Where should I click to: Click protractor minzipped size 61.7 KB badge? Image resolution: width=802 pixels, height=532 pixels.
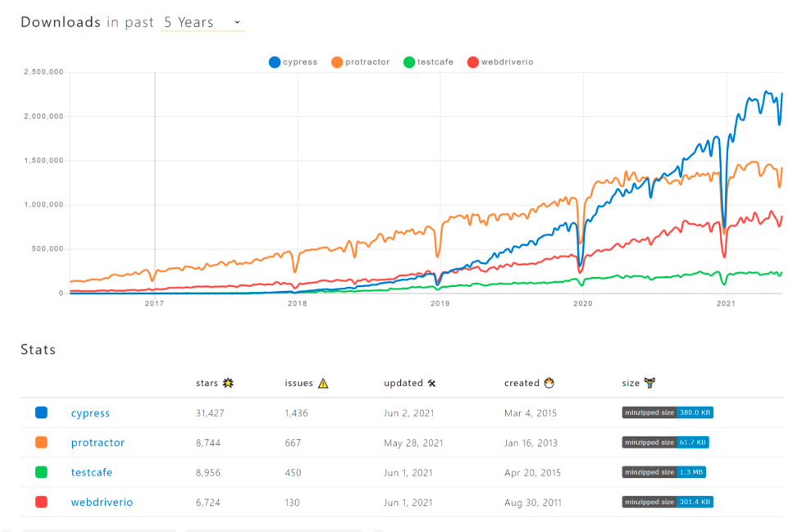coord(665,442)
